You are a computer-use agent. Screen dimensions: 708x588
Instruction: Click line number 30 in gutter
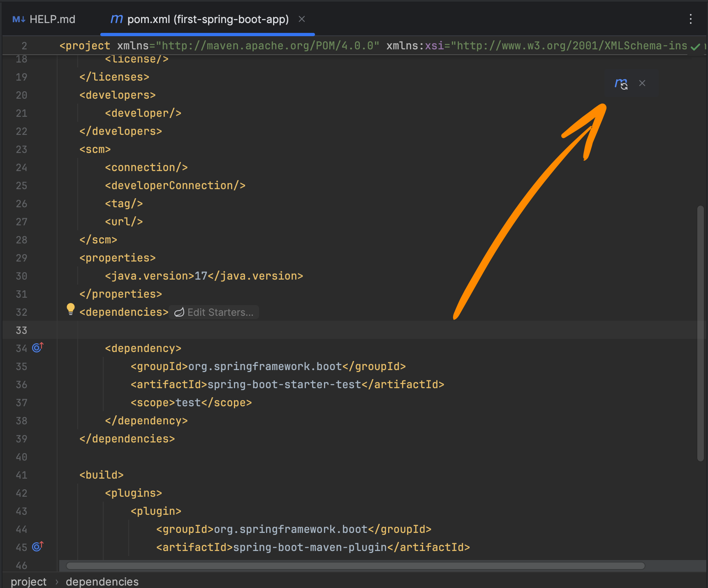[x=21, y=276]
